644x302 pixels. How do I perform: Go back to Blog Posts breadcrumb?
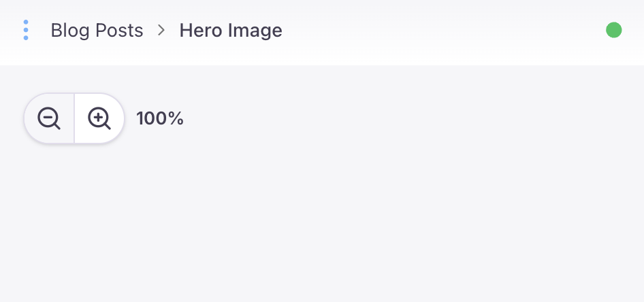point(97,31)
